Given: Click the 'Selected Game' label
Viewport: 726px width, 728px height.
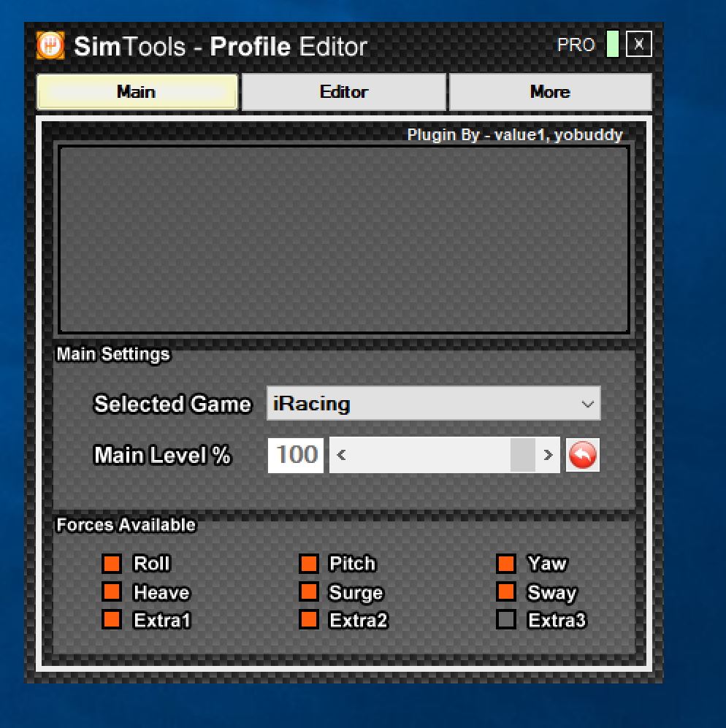Looking at the screenshot, I should coord(172,404).
